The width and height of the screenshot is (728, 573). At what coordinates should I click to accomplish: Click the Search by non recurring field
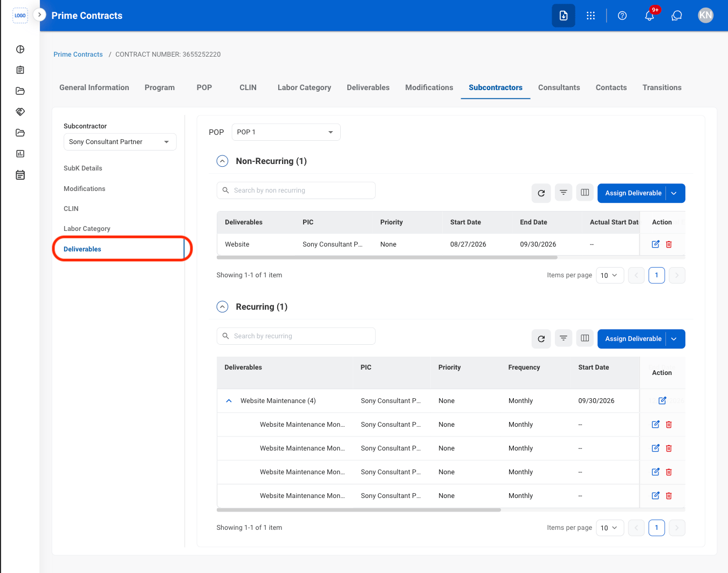pyautogui.click(x=296, y=190)
